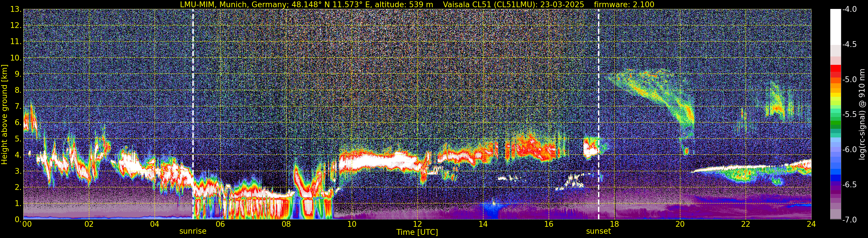Viewport: 868px width, 238px height.
Task: Click the white dashed sunrise line
Action: coord(193,115)
